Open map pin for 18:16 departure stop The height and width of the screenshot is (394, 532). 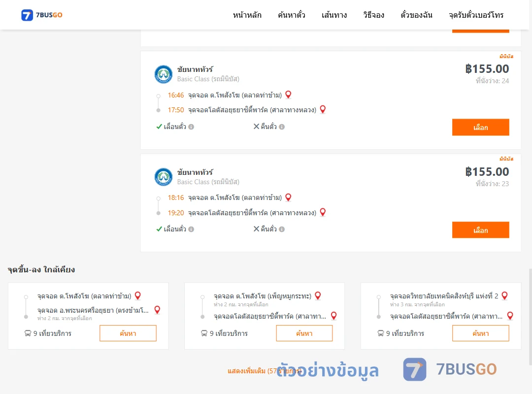pyautogui.click(x=288, y=197)
